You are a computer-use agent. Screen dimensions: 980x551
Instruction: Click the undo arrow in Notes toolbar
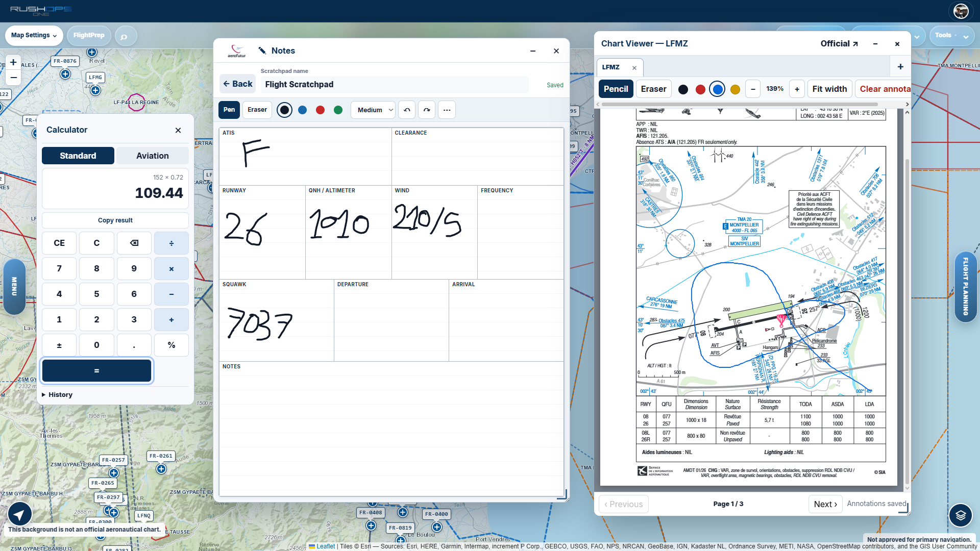407,110
